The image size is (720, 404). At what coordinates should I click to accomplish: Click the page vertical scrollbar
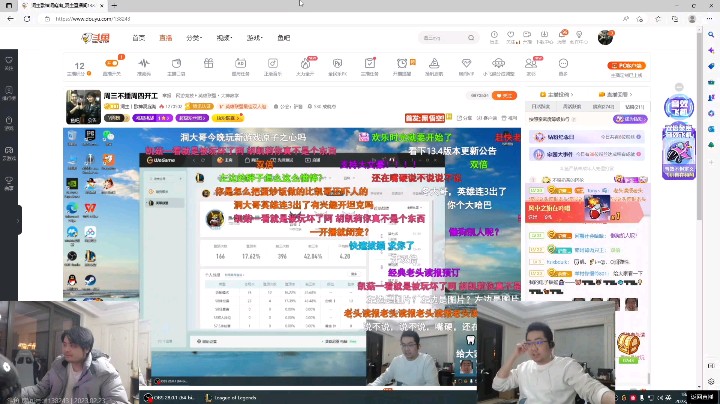point(699,124)
